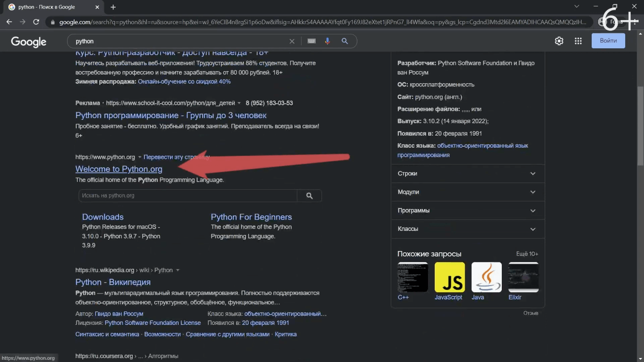Open Возможности sublink

click(162, 334)
